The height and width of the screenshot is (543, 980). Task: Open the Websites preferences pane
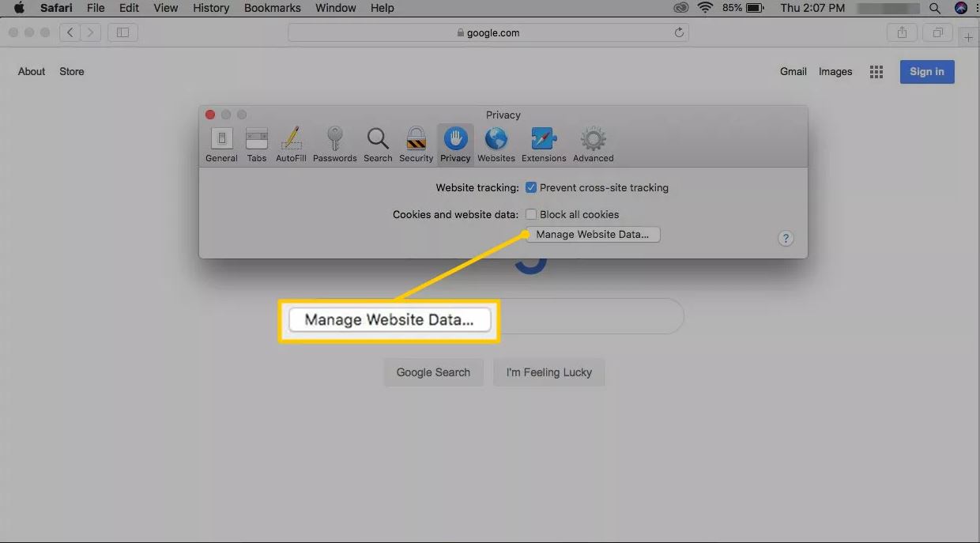(496, 144)
